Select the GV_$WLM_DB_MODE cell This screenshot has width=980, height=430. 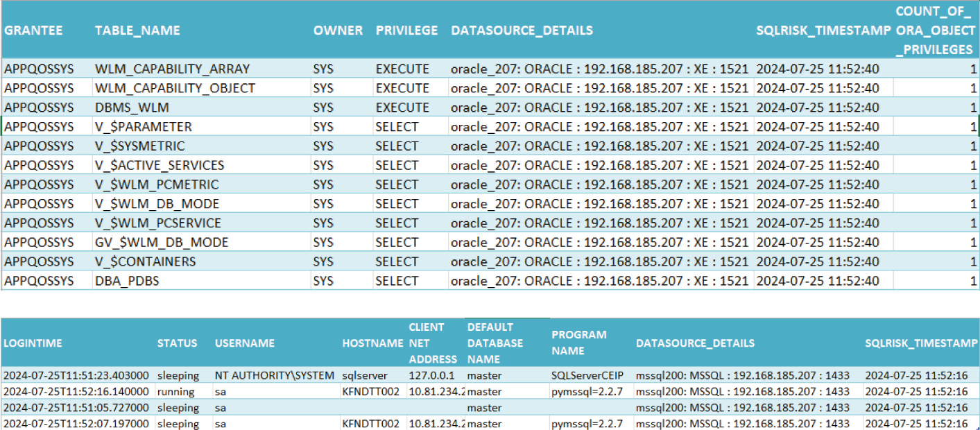point(162,242)
